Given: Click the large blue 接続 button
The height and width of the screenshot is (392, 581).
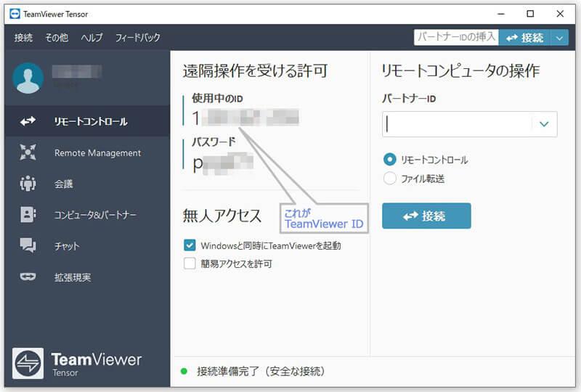Looking at the screenshot, I should pyautogui.click(x=426, y=216).
